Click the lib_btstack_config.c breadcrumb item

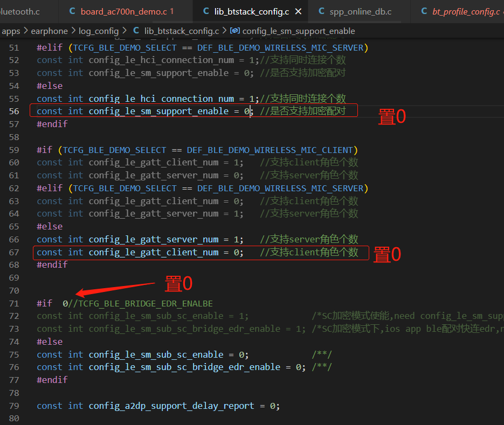point(182,31)
